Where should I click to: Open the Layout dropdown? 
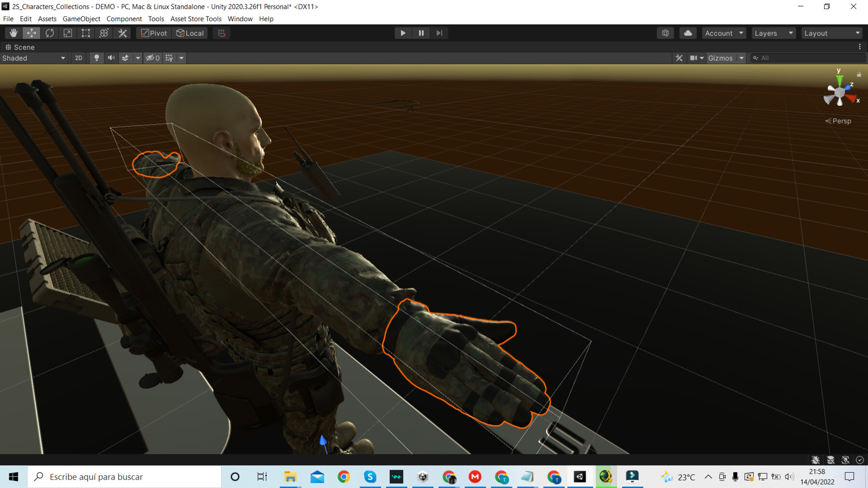click(832, 33)
